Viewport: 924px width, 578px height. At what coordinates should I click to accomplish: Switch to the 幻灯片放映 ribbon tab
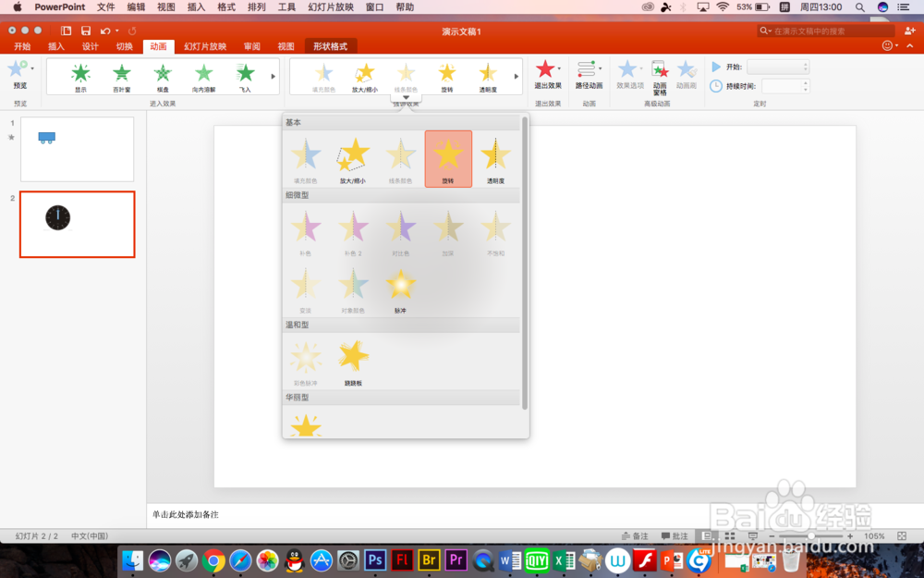(205, 46)
